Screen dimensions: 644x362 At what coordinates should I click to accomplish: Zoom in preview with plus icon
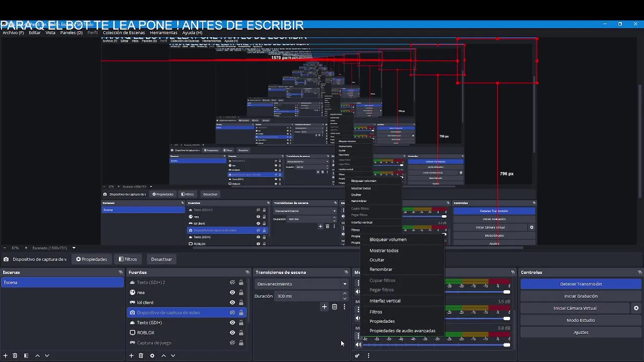coord(26,247)
